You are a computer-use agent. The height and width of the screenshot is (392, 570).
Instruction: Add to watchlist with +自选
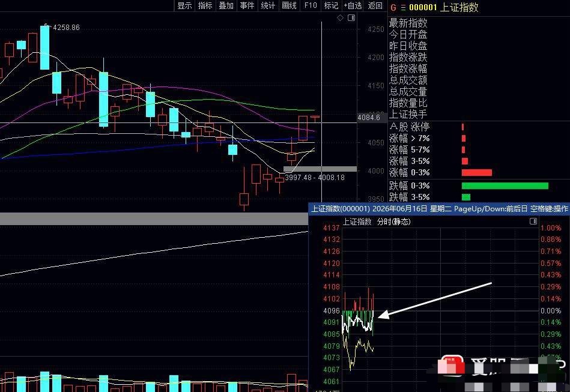click(x=353, y=5)
